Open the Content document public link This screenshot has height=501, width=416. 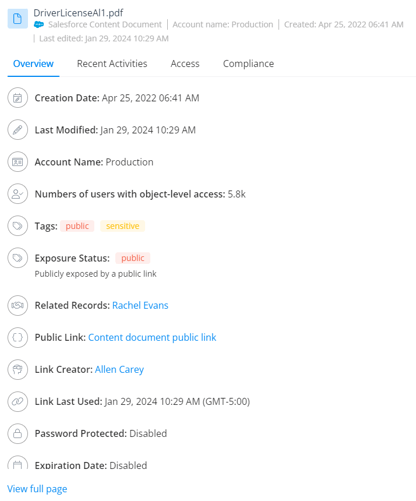coord(152,337)
